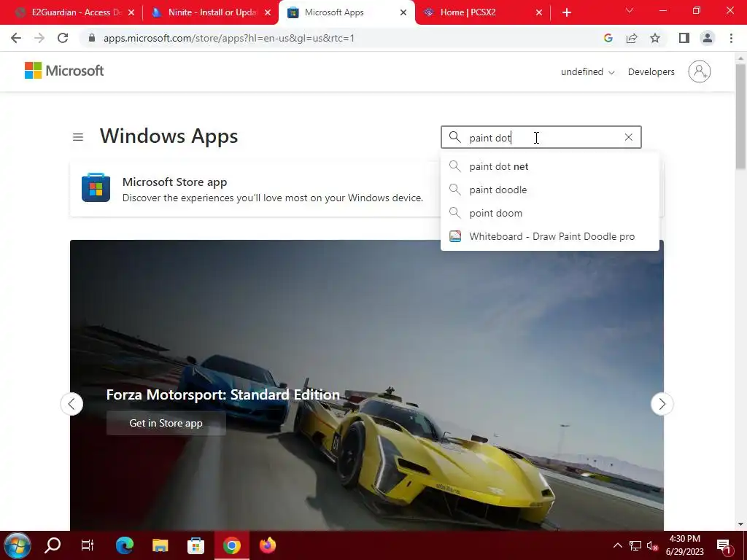Show the next carousel slide
The image size is (747, 560).
point(662,404)
